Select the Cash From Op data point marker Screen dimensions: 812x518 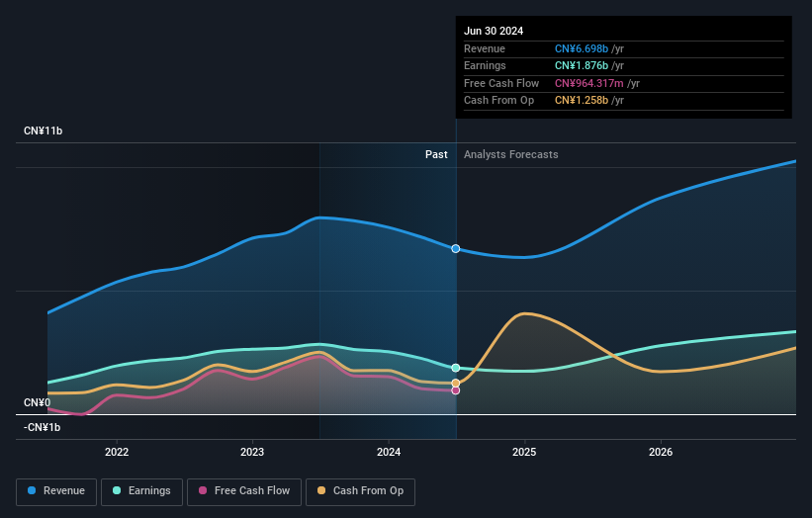456,383
